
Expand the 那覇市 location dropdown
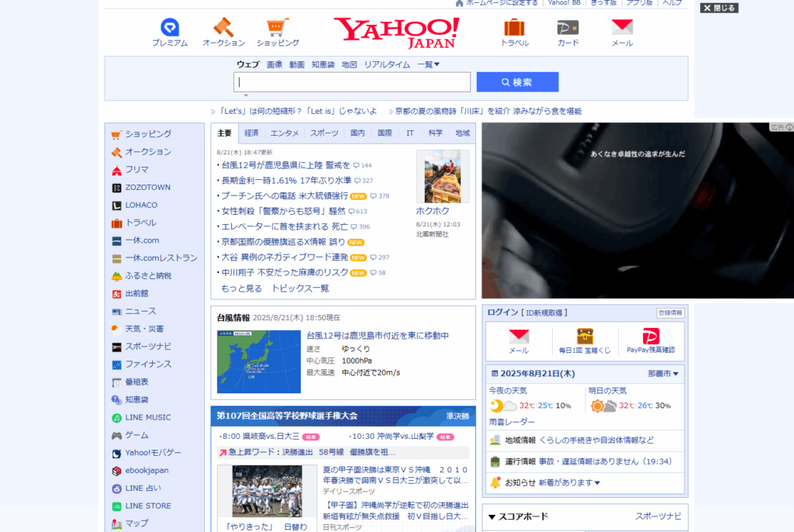663,374
